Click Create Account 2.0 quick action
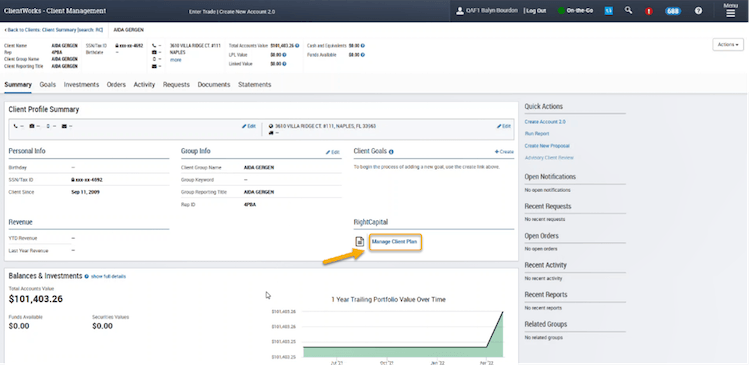This screenshot has height=366, width=750. (545, 122)
